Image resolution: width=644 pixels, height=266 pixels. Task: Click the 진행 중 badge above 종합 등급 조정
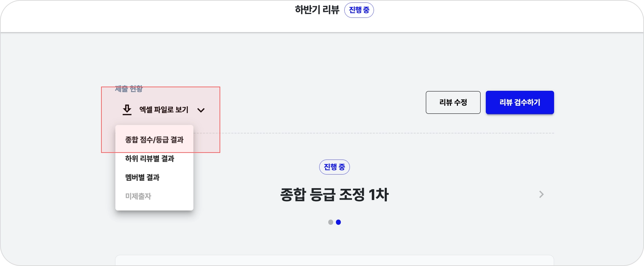(335, 167)
